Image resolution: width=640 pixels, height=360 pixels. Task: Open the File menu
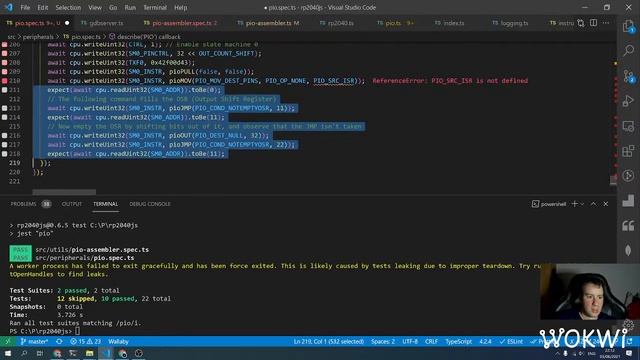(25, 7)
